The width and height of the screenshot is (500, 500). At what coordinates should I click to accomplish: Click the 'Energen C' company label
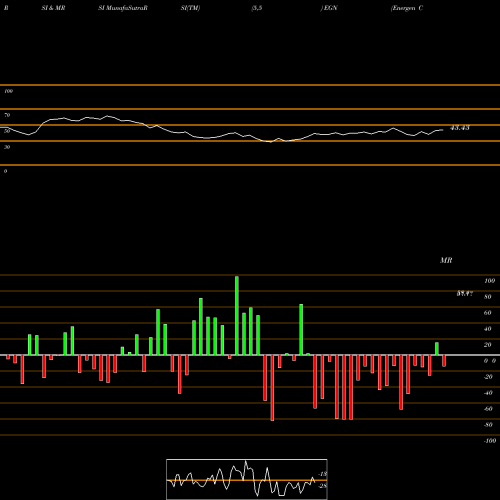[407, 8]
